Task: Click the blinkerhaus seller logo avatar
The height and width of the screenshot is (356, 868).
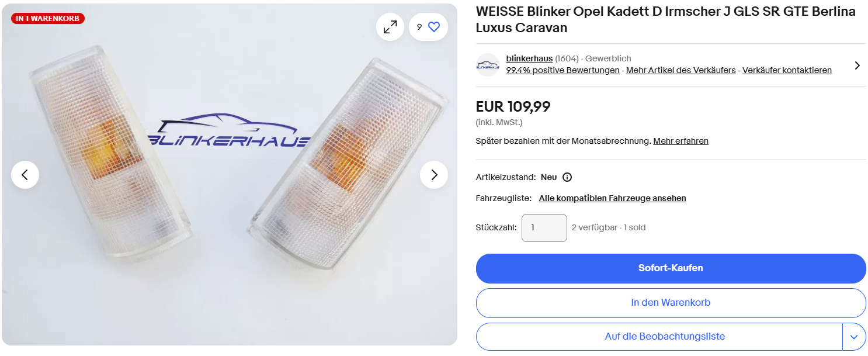Action: pos(488,65)
